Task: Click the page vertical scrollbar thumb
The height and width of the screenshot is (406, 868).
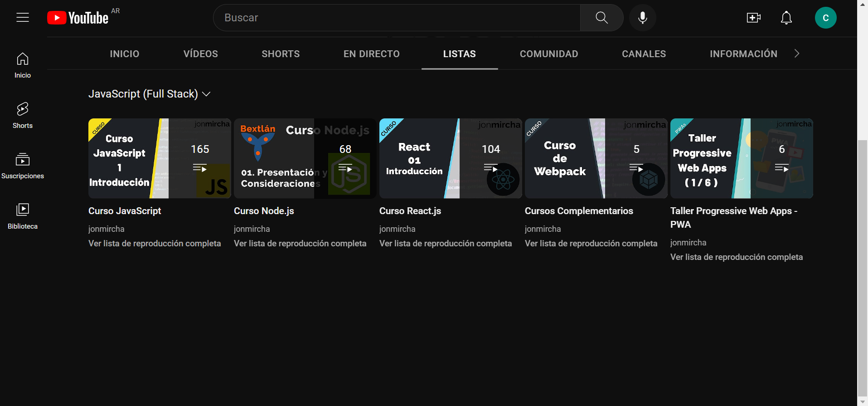Action: 863,268
